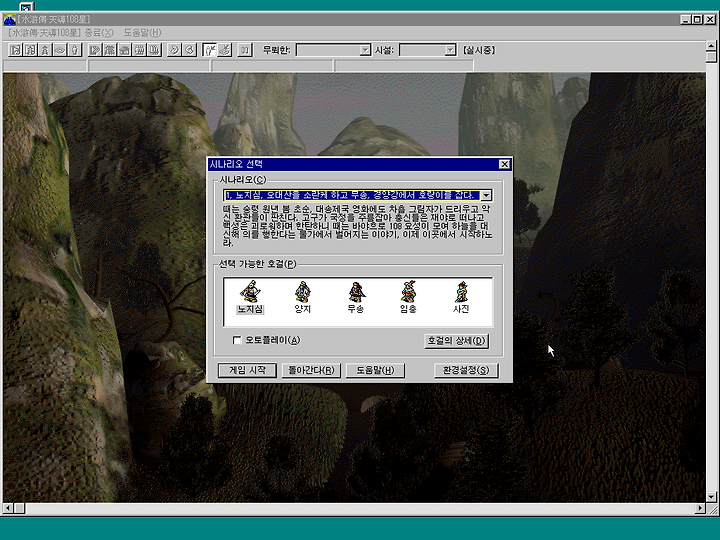Click the grid-fence toolbar icon
720x540 pixels.
139,50
